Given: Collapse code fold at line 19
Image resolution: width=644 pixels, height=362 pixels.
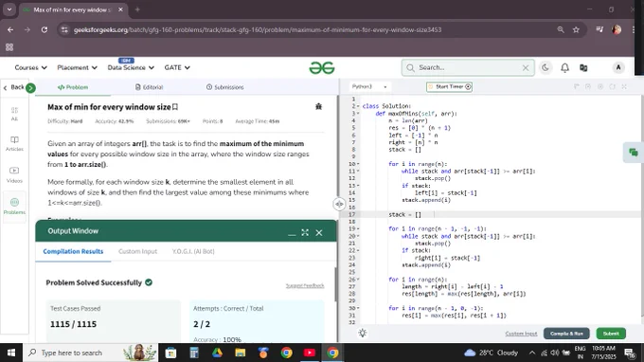Looking at the screenshot, I should (358, 229).
